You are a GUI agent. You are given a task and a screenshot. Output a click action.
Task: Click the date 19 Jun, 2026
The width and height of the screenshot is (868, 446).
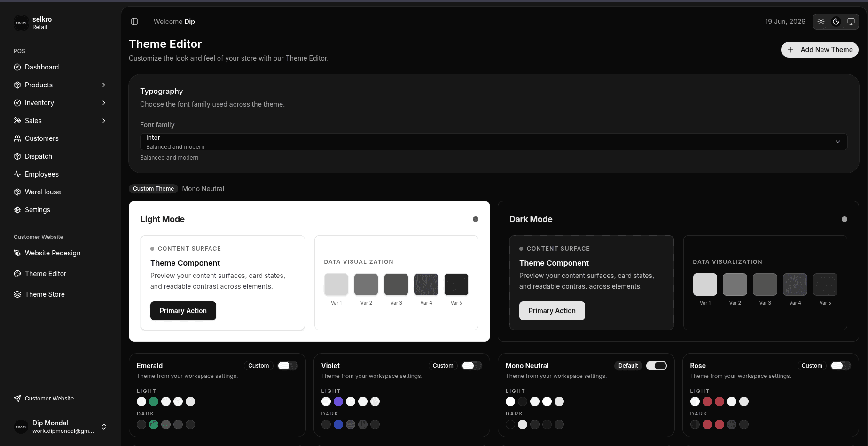785,22
